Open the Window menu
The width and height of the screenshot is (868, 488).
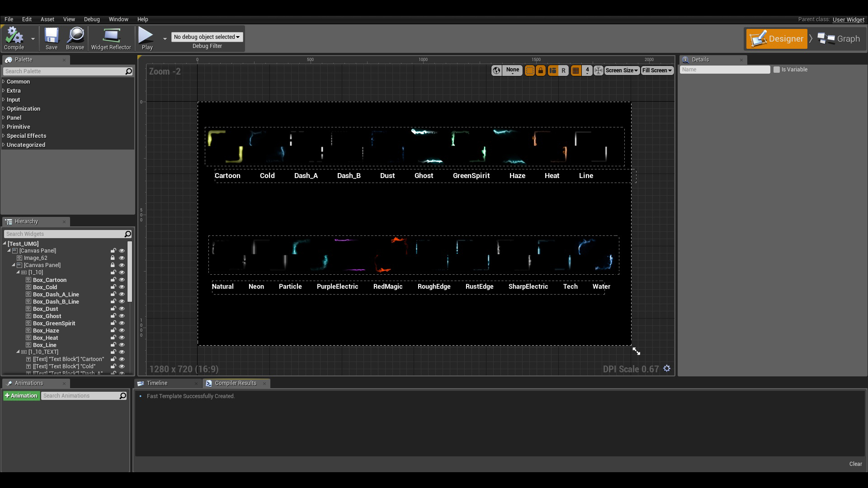[x=118, y=19]
